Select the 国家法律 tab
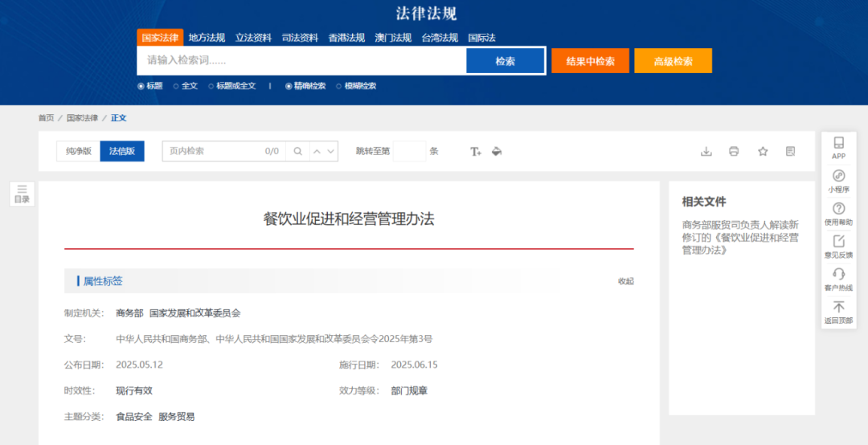The width and height of the screenshot is (868, 445). coord(160,38)
